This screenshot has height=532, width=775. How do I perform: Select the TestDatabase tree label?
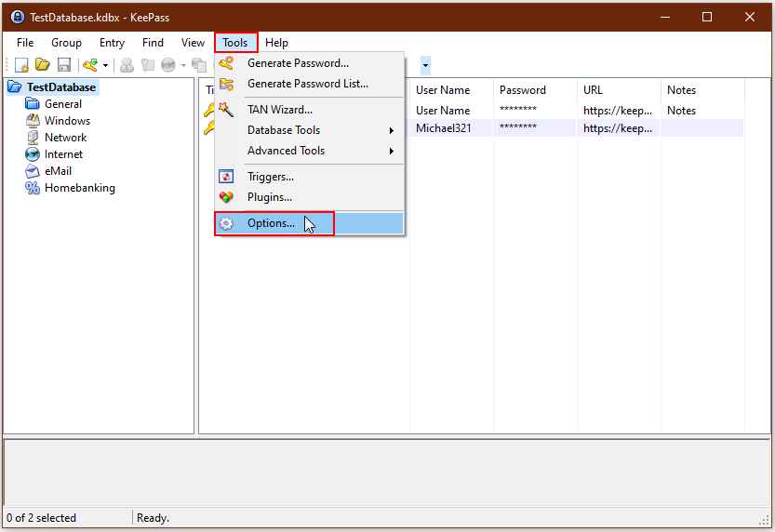click(61, 87)
